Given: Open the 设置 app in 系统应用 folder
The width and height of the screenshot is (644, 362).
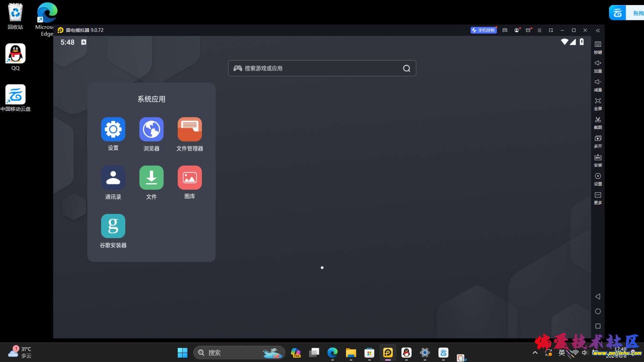Looking at the screenshot, I should (x=113, y=129).
